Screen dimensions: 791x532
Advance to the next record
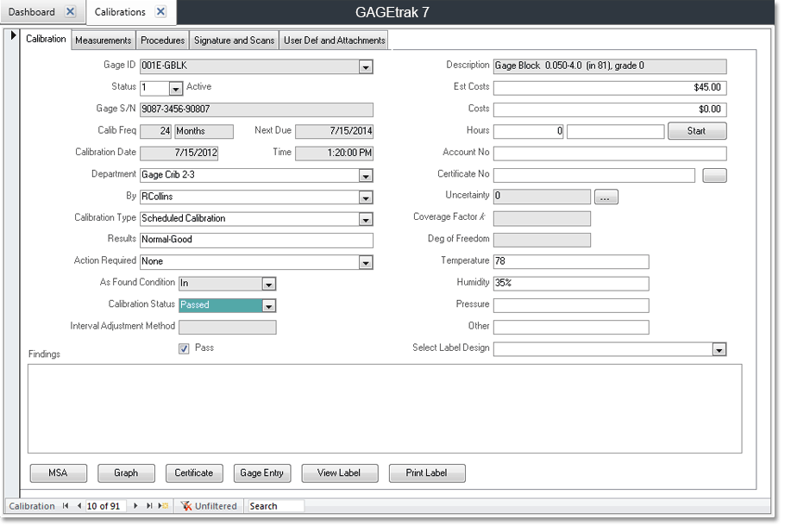[x=135, y=506]
